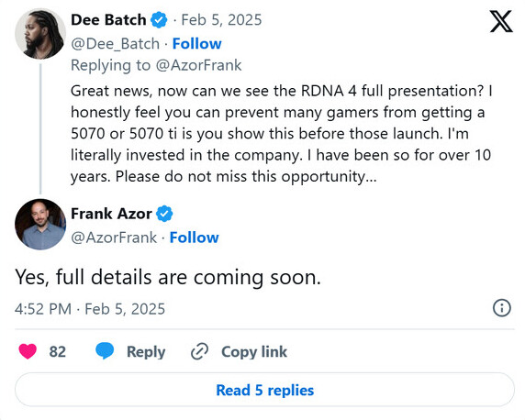Screen dimensions: 525x420
Task: Open tweet info circle icon
Action: [x=502, y=308]
